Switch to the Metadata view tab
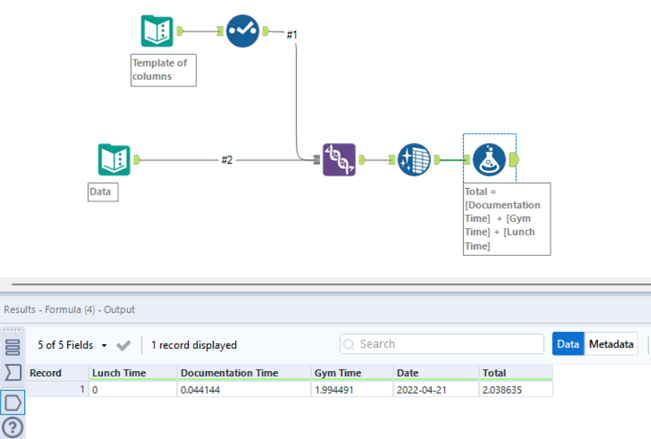 (611, 344)
